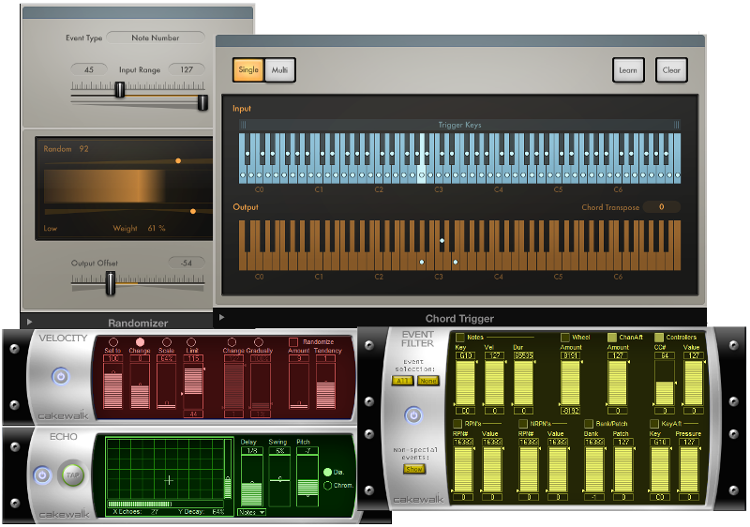Click the Input Range maximum value 127
Screen dimensions: 750x527
[187, 69]
